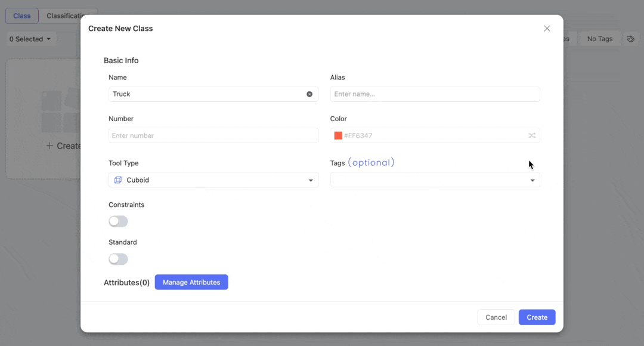This screenshot has height=346, width=644.
Task: Open the Tool Type dropdown arrow
Action: (311, 180)
